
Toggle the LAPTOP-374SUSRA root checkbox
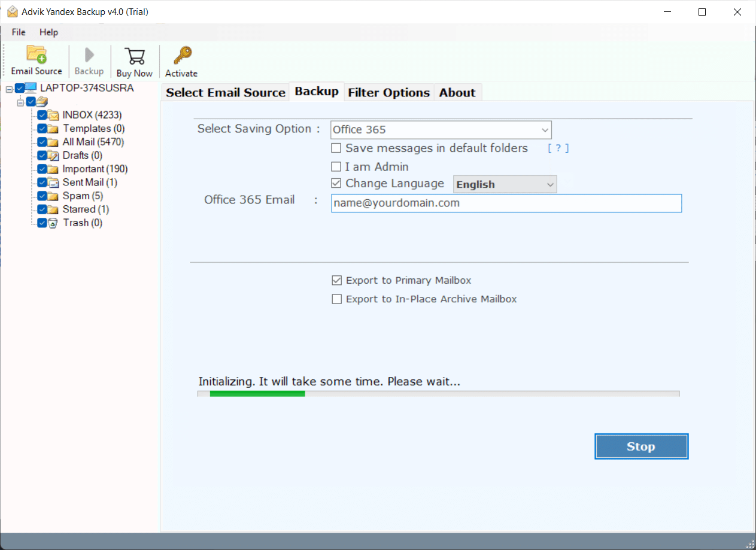coord(20,88)
